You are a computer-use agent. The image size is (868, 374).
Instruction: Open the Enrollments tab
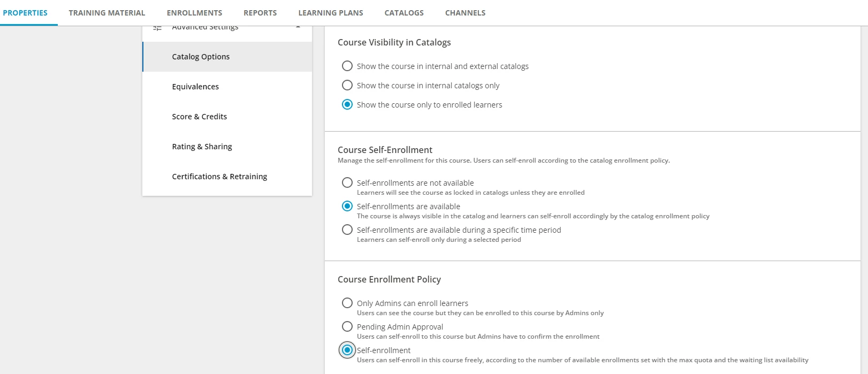194,13
